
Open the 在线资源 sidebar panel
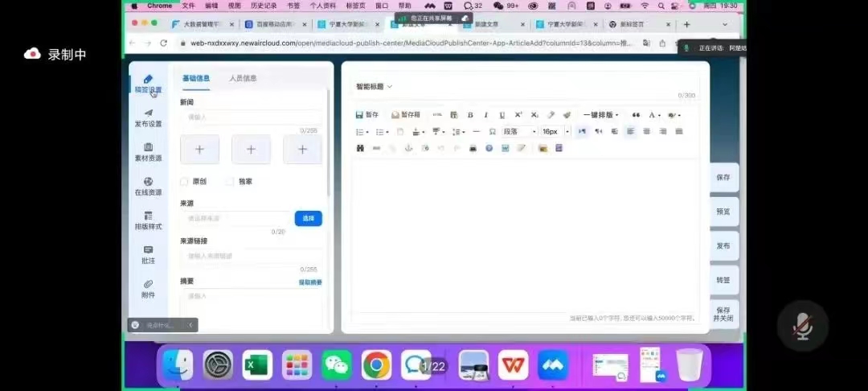148,187
